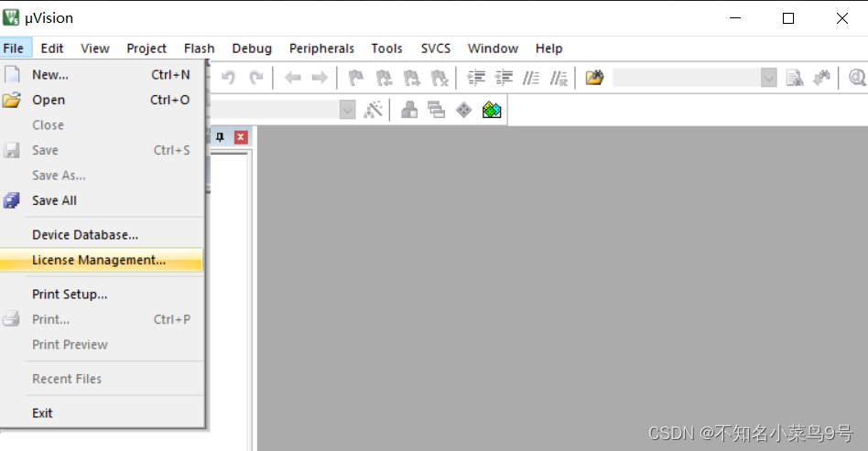Navigate backwards with the left arrow icon
Image resolution: width=868 pixels, height=451 pixels.
tap(292, 78)
